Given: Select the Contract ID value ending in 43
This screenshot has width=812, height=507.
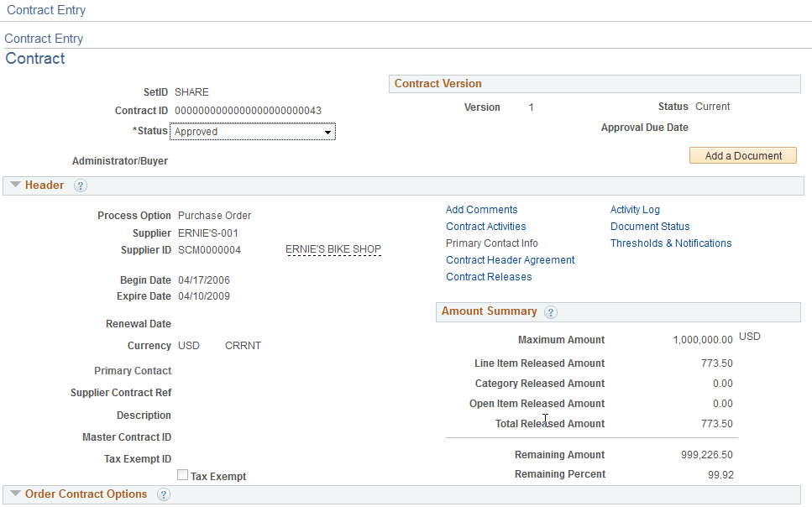Looking at the screenshot, I should [248, 111].
